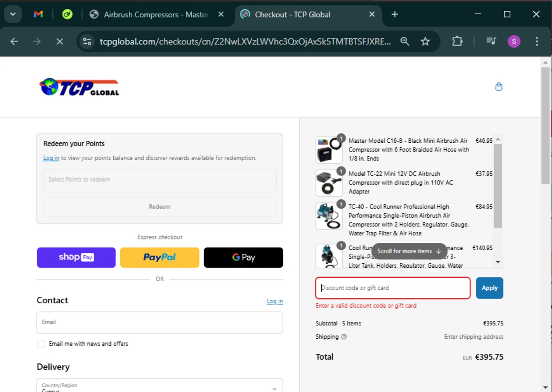
Task: Click Log in under Redeem your Points
Action: (51, 158)
